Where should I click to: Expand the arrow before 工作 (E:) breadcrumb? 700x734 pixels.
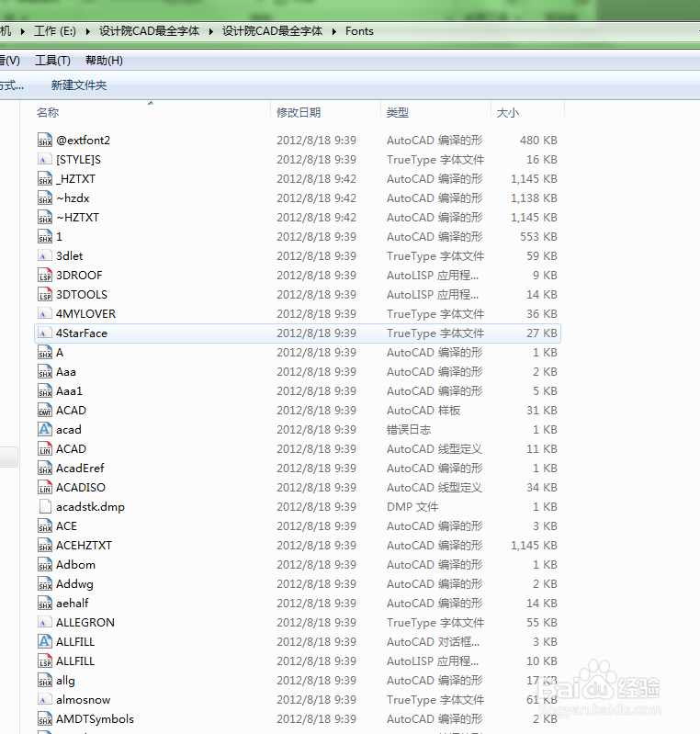[22, 31]
